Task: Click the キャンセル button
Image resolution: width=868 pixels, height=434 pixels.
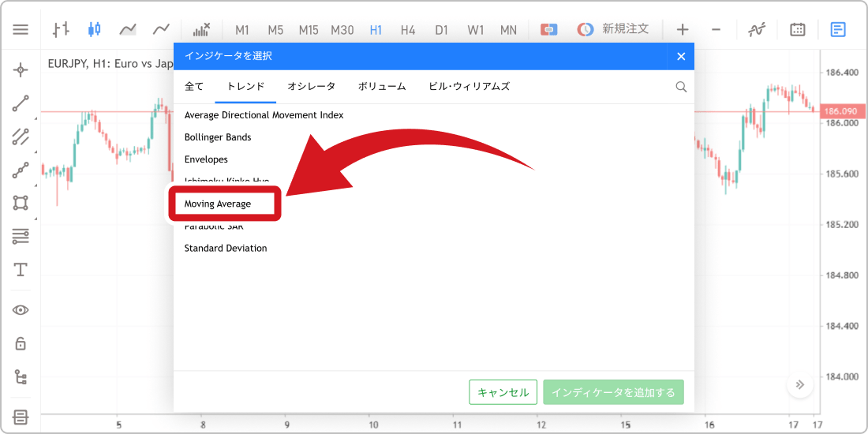Action: pyautogui.click(x=503, y=392)
